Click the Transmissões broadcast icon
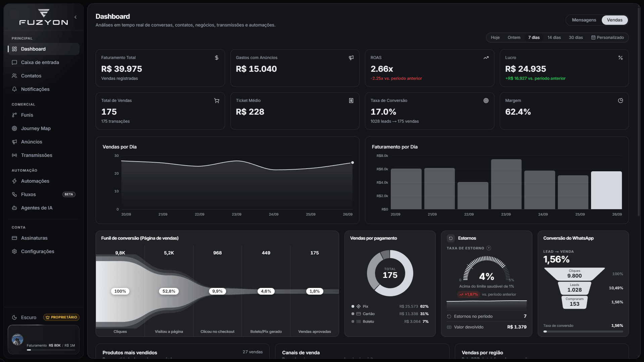This screenshot has width=644, height=362. (x=14, y=155)
